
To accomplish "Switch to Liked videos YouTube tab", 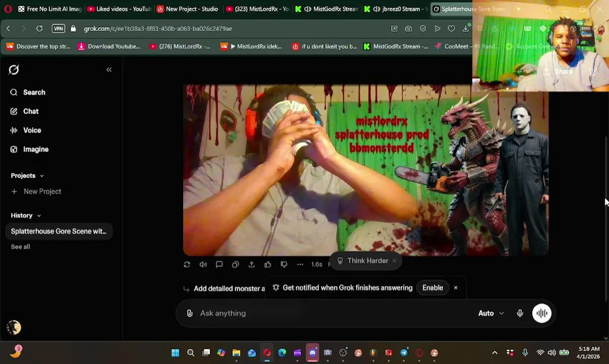I will point(119,9).
